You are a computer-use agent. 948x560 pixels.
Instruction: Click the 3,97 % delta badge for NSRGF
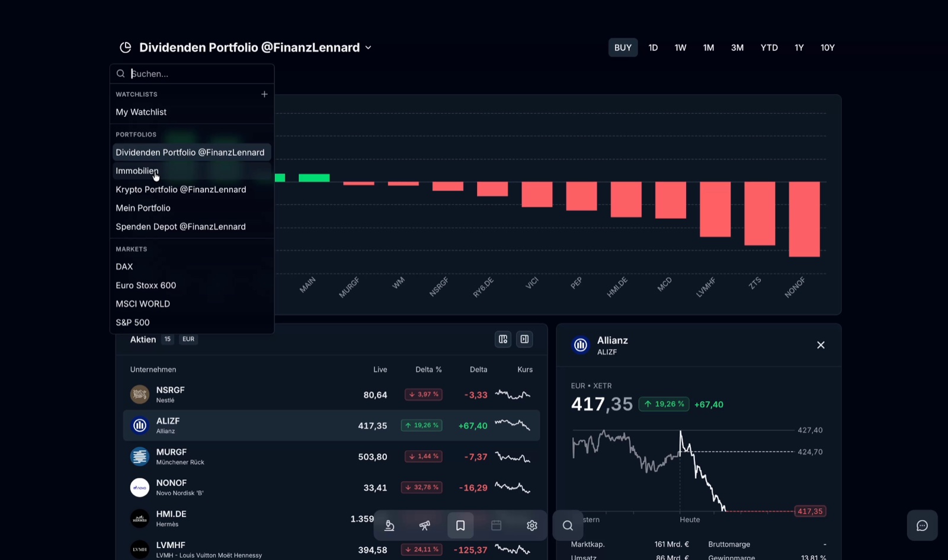click(x=424, y=394)
